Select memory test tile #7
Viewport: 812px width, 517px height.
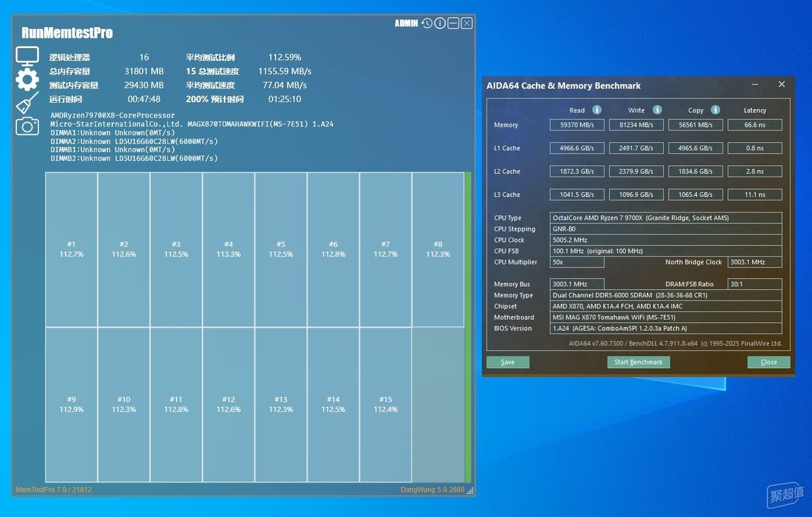pyautogui.click(x=385, y=250)
